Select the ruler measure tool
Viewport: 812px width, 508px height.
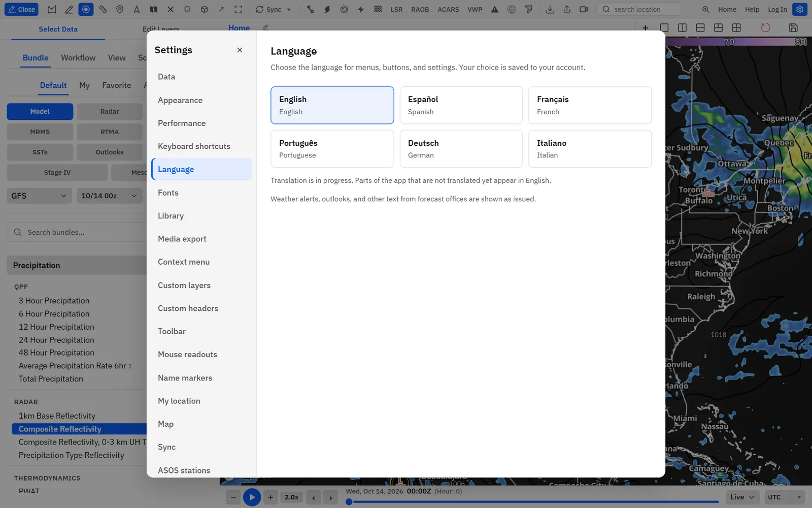(x=103, y=9)
